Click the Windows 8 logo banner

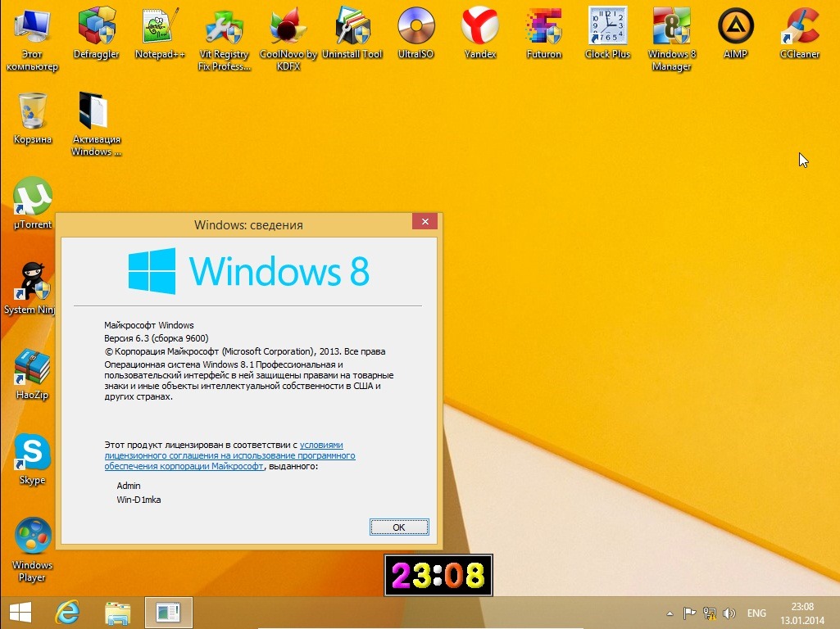pyautogui.click(x=248, y=271)
